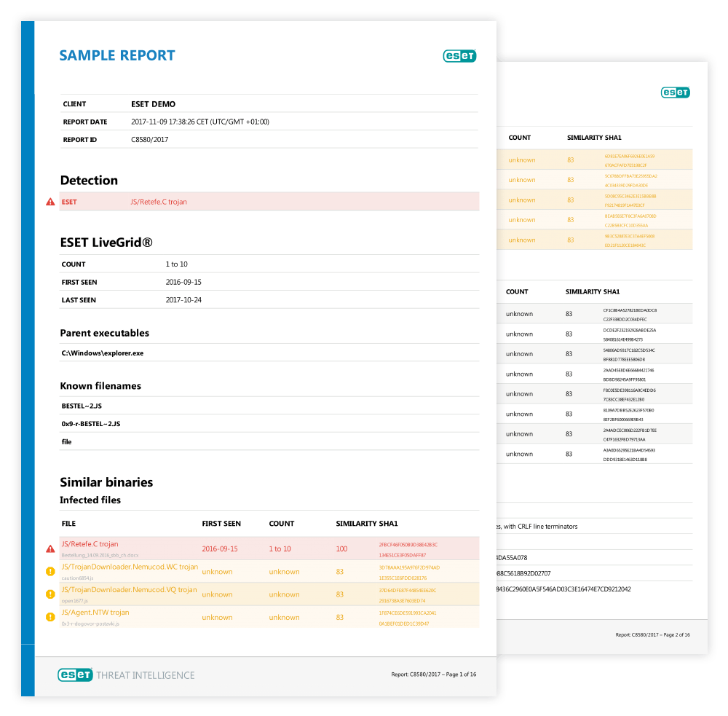Click the THREAT INTELLIGENCE footer text
Viewport: 728px width, 716px height.
coord(146,675)
